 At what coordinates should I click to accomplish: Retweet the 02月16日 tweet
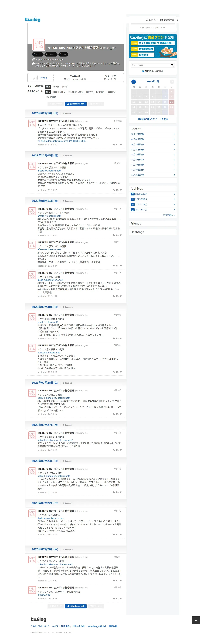coord(117,145)
